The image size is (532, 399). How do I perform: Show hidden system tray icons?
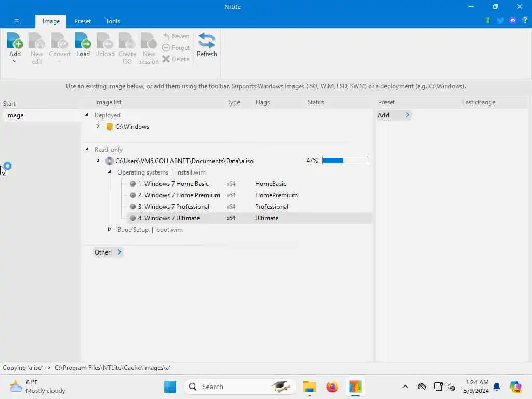pyautogui.click(x=405, y=387)
